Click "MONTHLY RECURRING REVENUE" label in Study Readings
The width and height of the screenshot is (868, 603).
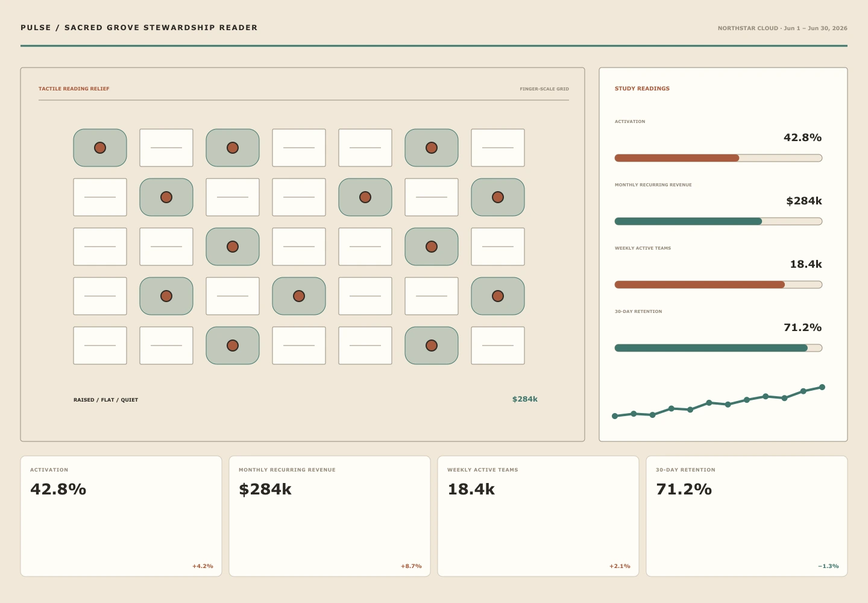pos(653,185)
